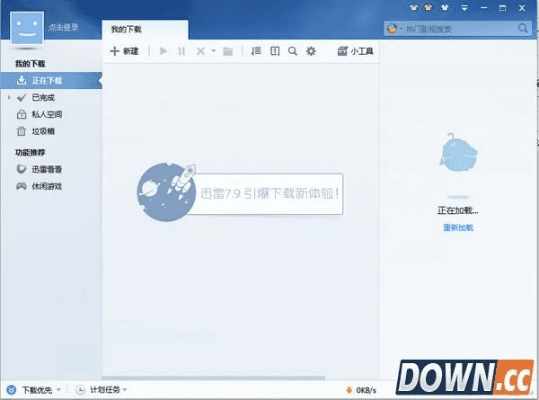Click the search box magnifier button
Image resolution: width=539 pixels, height=400 pixels.
pyautogui.click(x=523, y=28)
